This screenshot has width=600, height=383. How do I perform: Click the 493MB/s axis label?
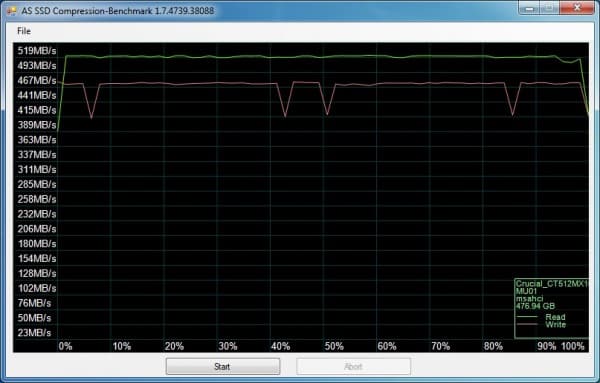pos(37,66)
